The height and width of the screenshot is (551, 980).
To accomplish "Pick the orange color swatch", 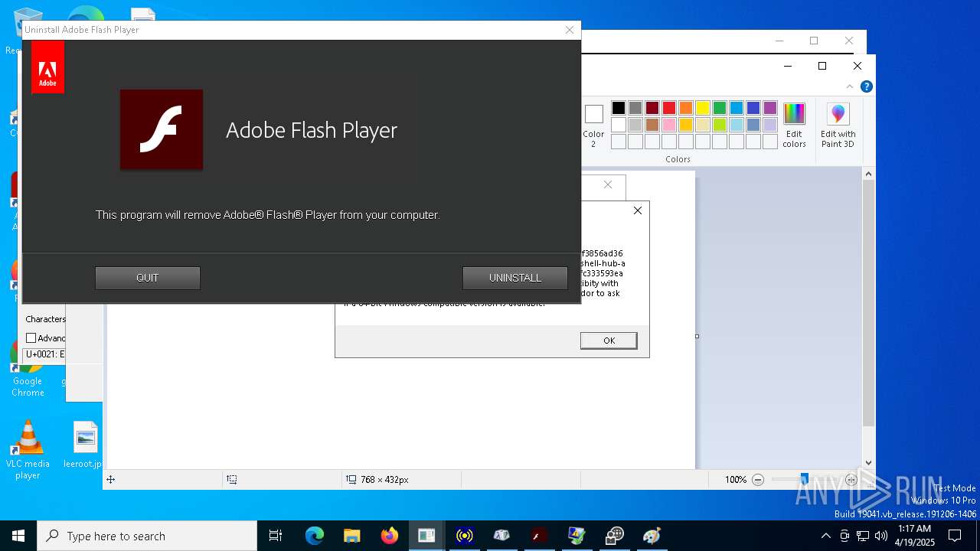I will pos(686,108).
